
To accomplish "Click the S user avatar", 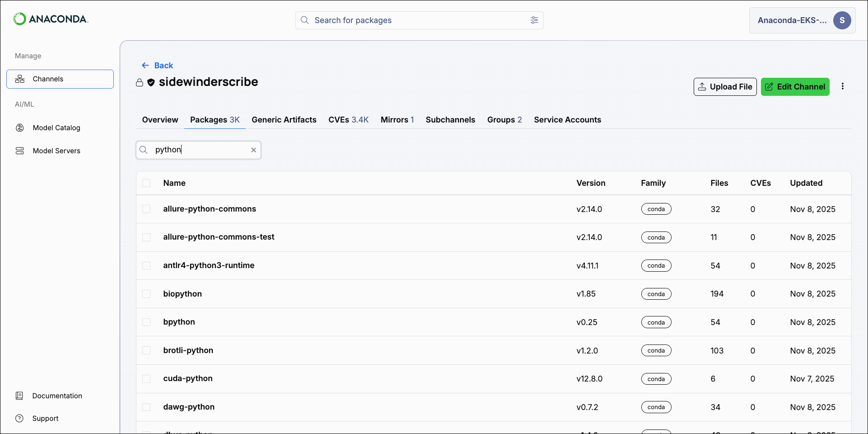I will [842, 20].
